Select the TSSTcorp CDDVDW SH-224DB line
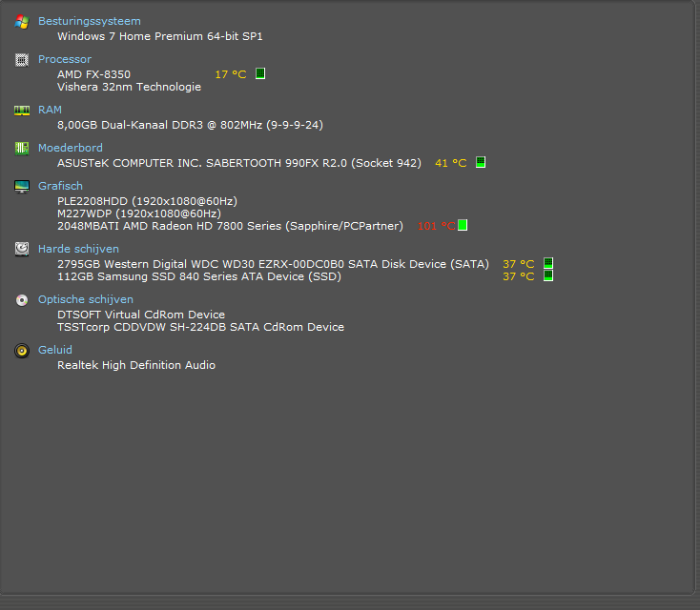700x610 pixels. click(x=200, y=327)
